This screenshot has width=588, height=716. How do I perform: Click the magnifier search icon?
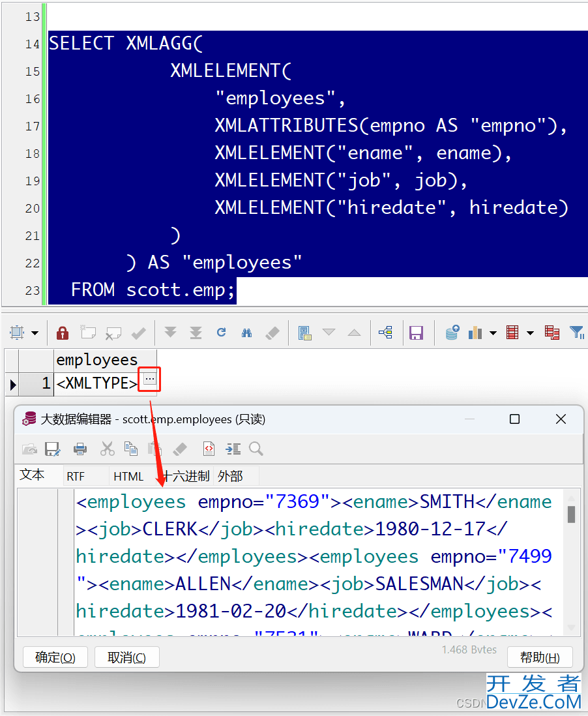(x=256, y=449)
